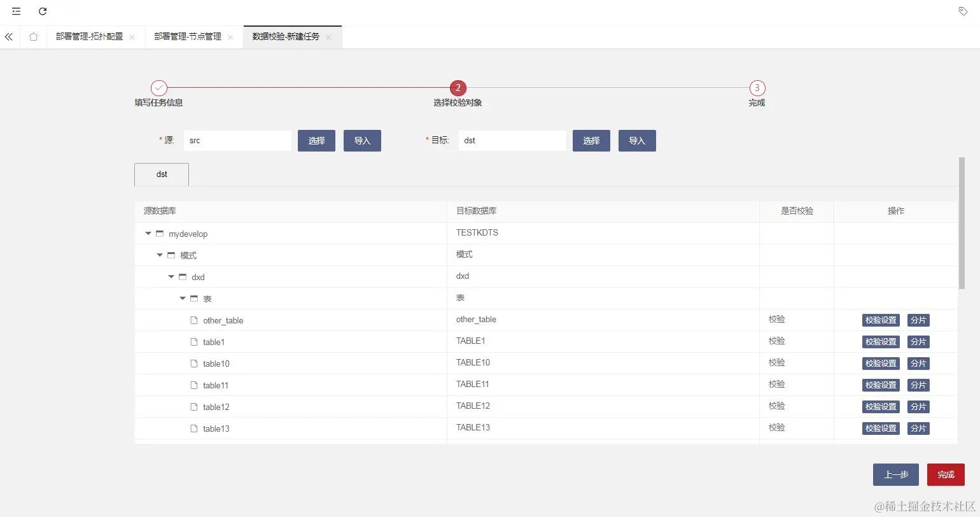Click the 模式 folder icon
The width and height of the screenshot is (980, 517).
pos(171,255)
